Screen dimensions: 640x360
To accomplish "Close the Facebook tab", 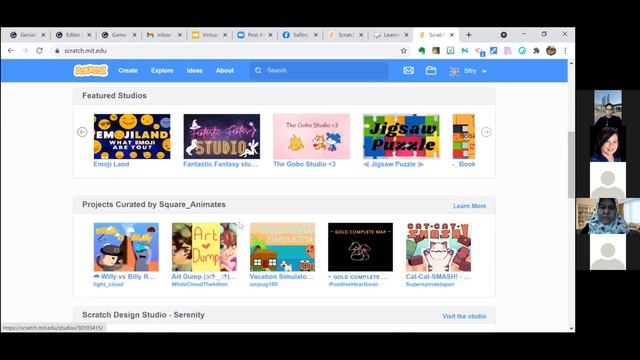I will [316, 35].
